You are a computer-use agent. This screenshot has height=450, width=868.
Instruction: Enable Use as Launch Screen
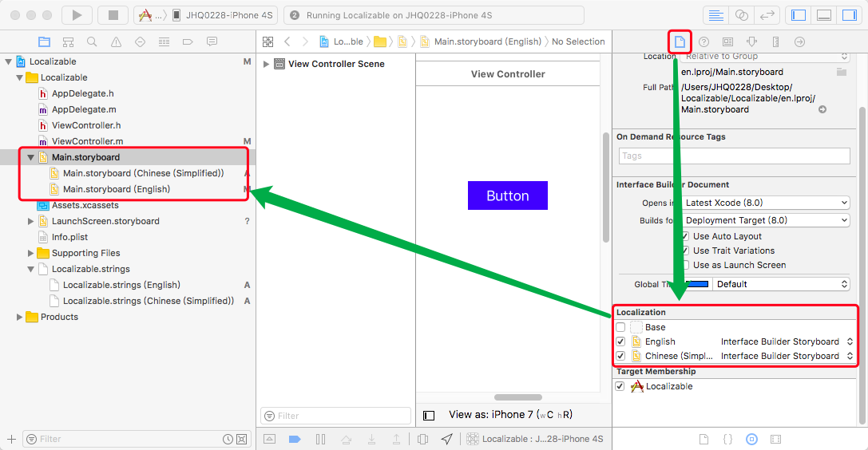[685, 265]
